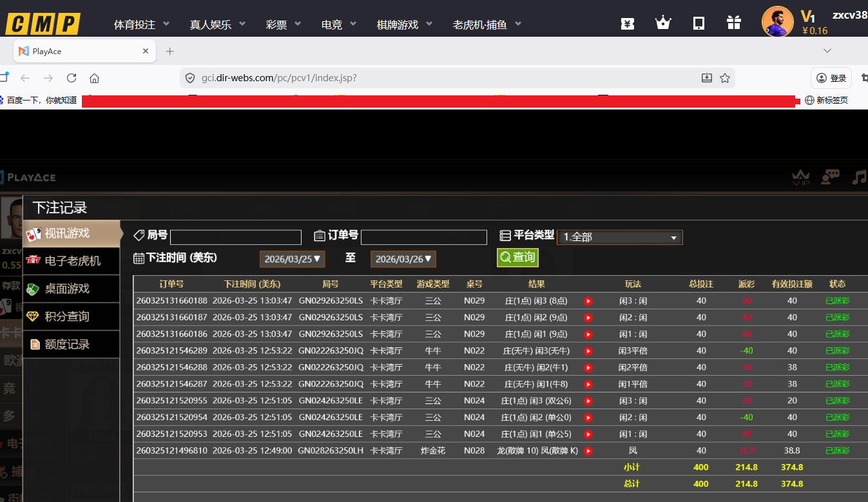Expand the 平台类型 dropdown showing 1.全部
868x502 pixels.
tap(619, 237)
